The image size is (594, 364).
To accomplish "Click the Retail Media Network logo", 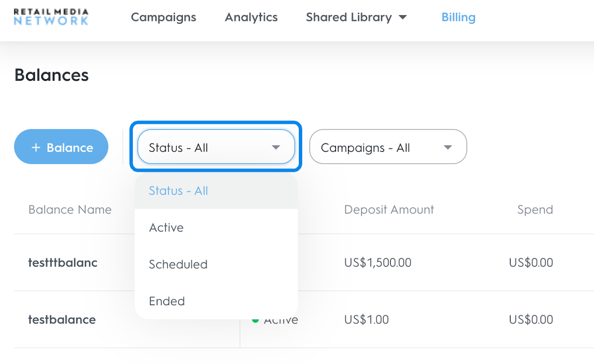I will pos(51,17).
